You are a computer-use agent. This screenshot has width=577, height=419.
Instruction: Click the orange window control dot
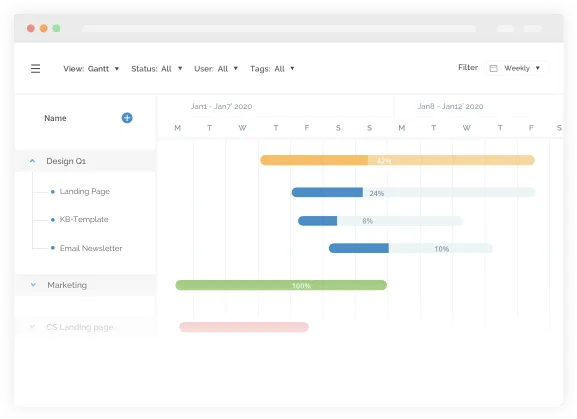(x=43, y=28)
